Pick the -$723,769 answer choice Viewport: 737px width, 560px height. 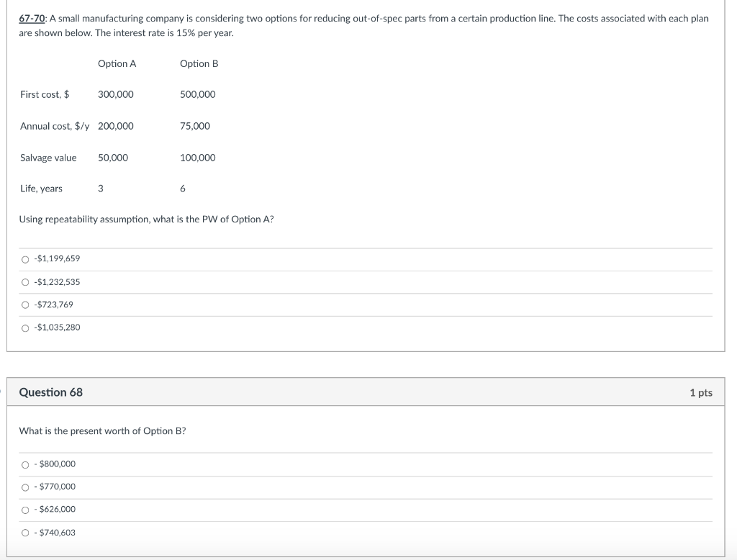[25, 305]
